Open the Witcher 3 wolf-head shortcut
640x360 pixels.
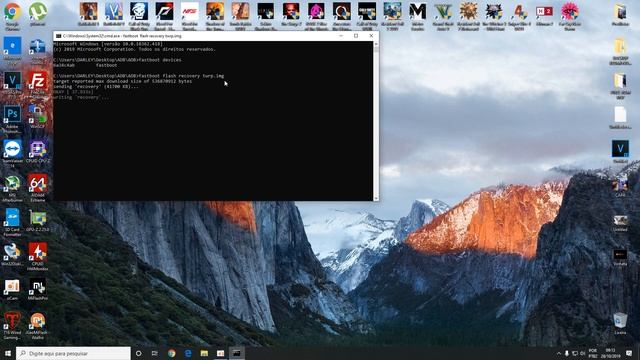pyautogui.click(x=493, y=16)
